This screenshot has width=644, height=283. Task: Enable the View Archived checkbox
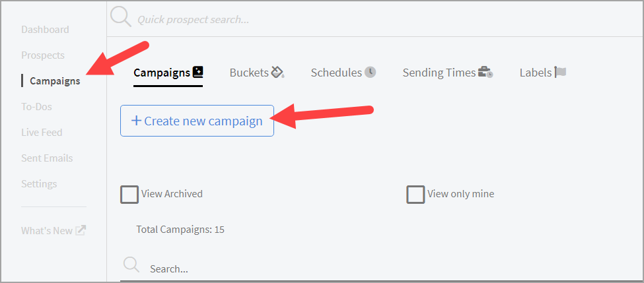(x=129, y=194)
